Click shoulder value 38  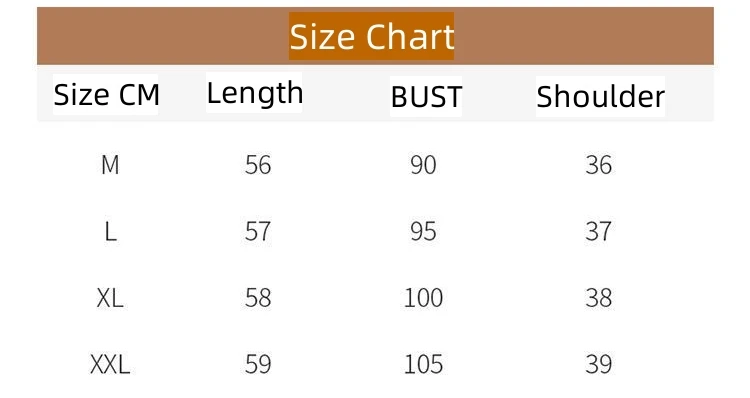tap(598, 298)
